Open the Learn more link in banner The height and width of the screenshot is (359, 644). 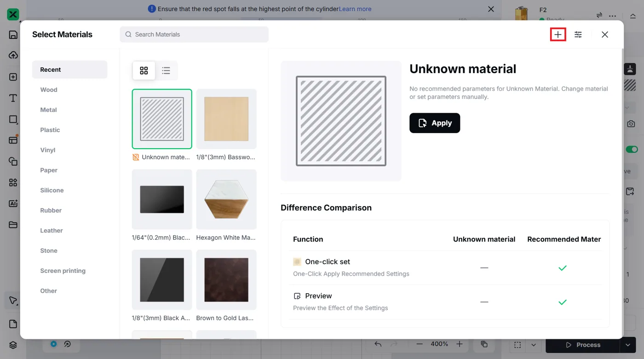355,9
